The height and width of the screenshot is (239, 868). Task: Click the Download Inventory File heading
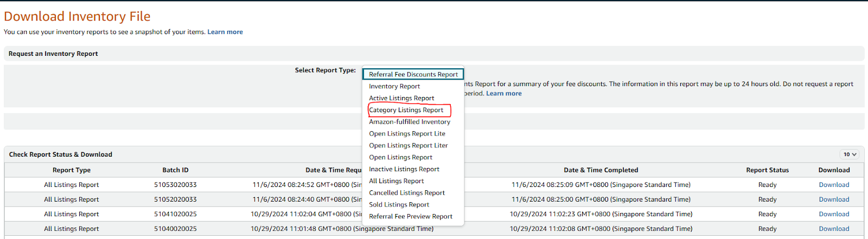click(77, 16)
